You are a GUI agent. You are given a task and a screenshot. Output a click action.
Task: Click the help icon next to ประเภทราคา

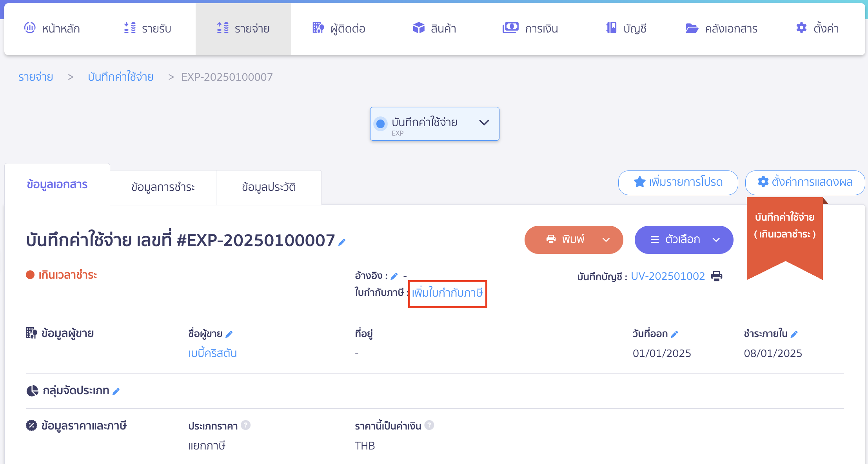[x=246, y=425]
